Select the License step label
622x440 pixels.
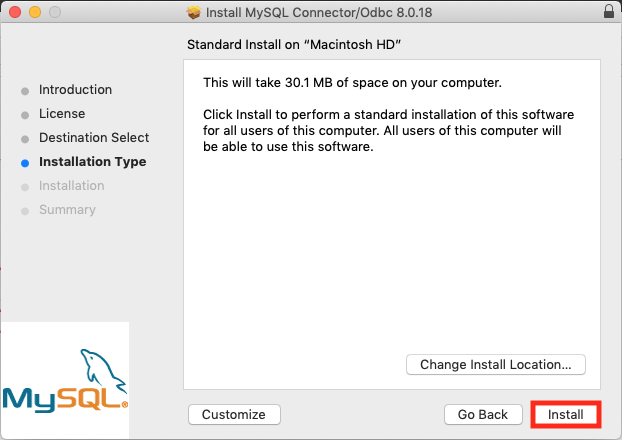[x=62, y=114]
